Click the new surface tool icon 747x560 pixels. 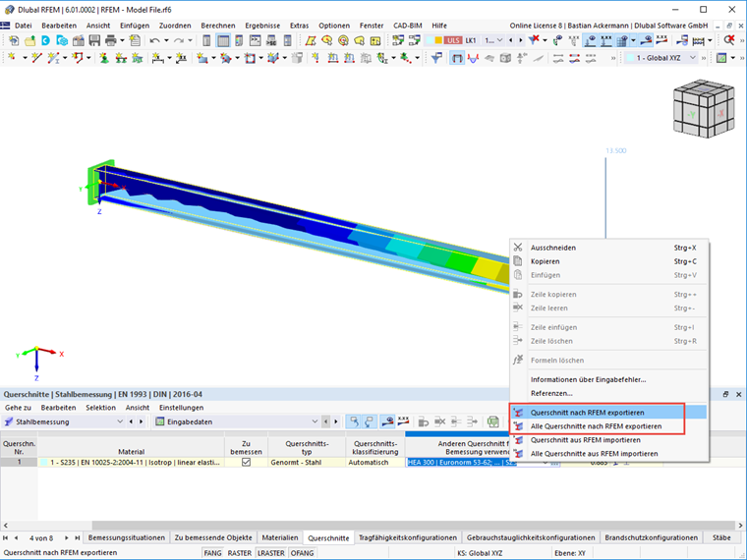click(202, 58)
